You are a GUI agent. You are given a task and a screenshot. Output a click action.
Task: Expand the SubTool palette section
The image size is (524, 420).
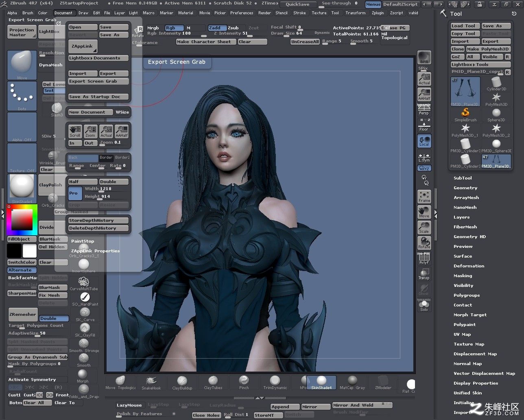point(463,178)
